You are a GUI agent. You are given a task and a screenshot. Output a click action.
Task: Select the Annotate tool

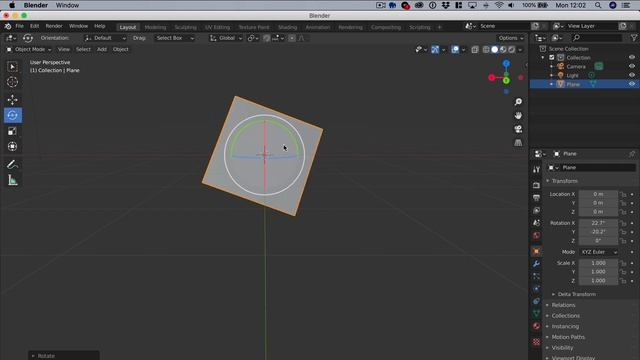click(x=12, y=164)
